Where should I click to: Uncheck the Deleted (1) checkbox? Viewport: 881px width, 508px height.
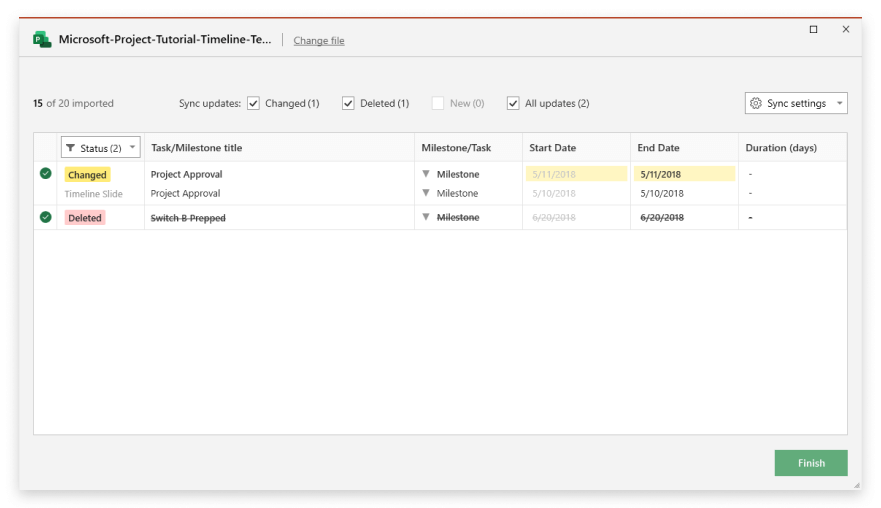(x=348, y=103)
